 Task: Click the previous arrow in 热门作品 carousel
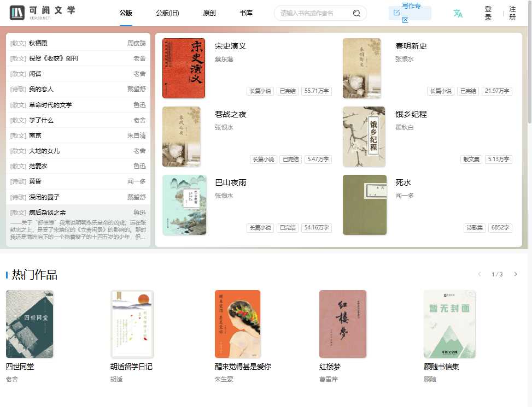click(481, 275)
